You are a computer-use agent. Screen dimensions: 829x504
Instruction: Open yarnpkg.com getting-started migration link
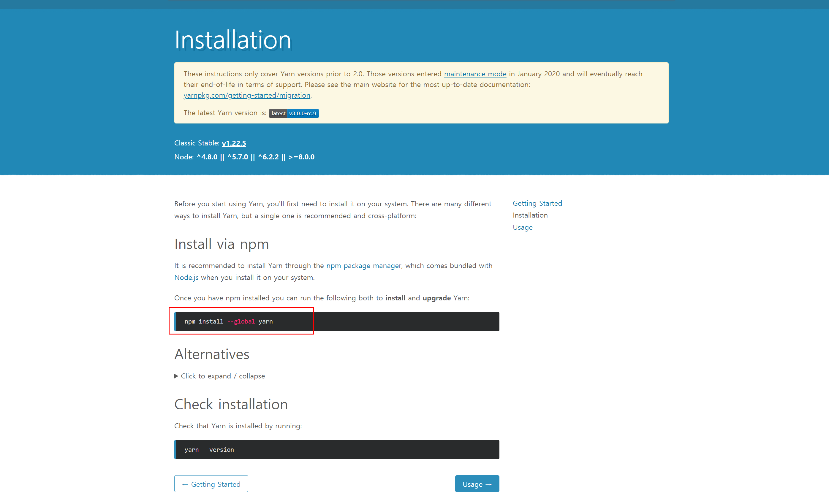[x=247, y=96]
